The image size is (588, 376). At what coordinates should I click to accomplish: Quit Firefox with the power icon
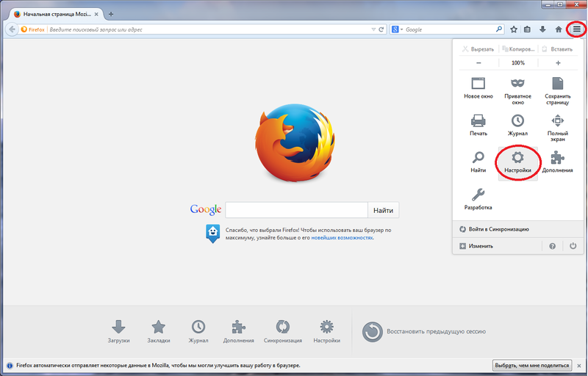tap(573, 246)
